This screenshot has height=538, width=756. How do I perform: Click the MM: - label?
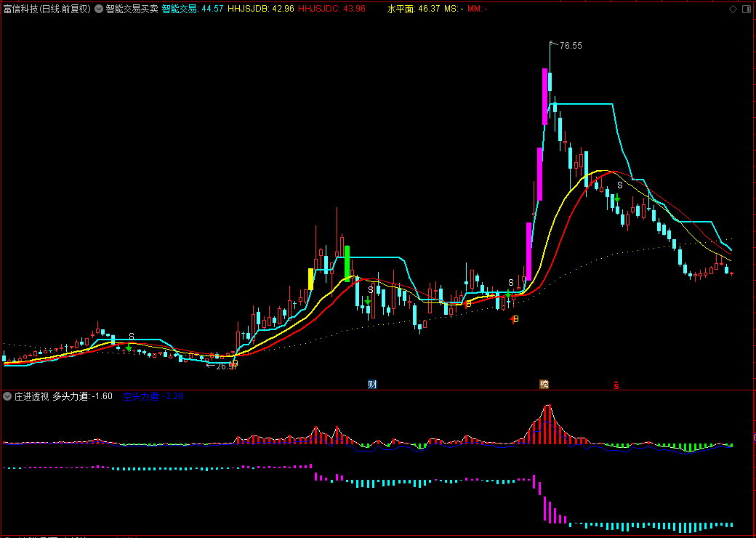point(478,9)
